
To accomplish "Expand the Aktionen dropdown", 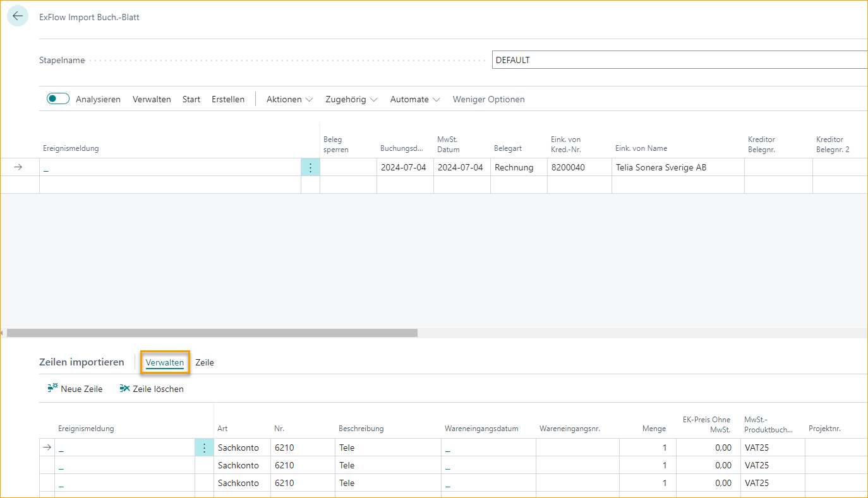I will point(289,99).
